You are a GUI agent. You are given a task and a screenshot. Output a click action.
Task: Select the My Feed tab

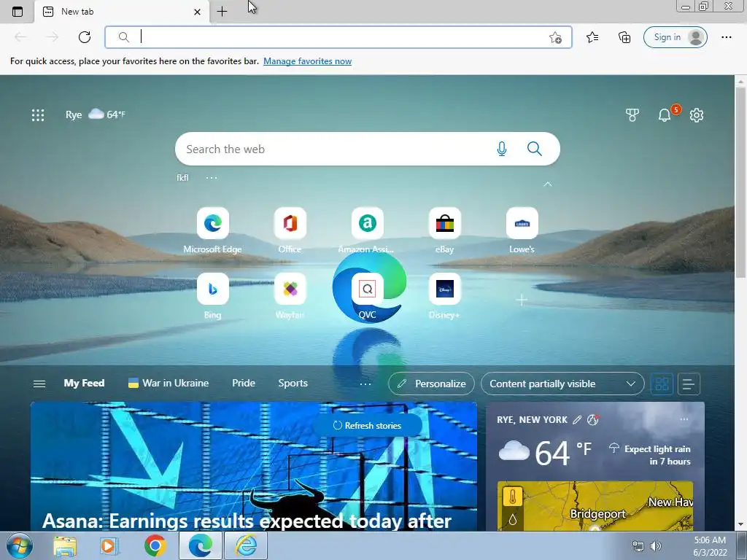pos(84,384)
